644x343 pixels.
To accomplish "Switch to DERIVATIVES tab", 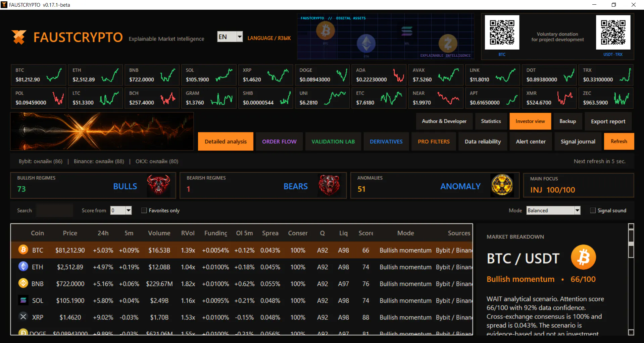I will click(x=386, y=141).
